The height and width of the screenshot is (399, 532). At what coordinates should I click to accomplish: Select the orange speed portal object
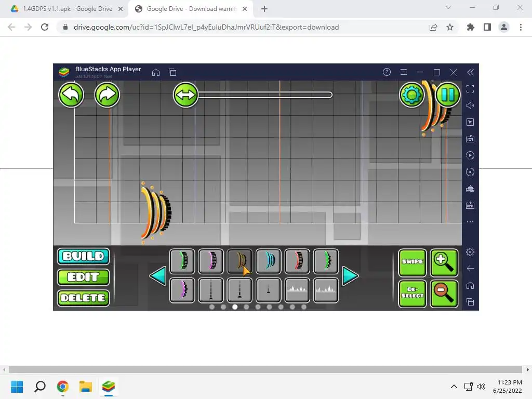tap(240, 261)
